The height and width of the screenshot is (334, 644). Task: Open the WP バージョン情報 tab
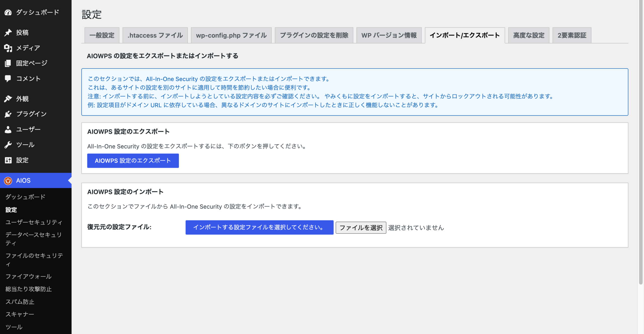(389, 35)
